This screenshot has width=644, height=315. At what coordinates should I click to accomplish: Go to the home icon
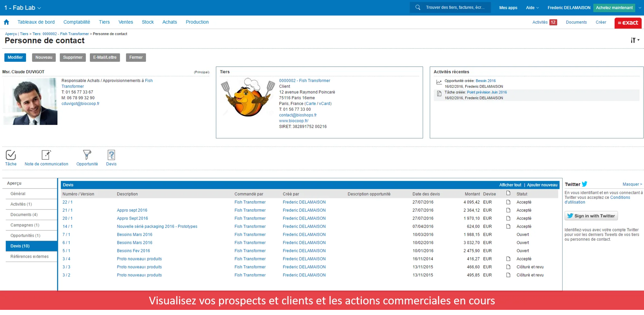(x=6, y=22)
